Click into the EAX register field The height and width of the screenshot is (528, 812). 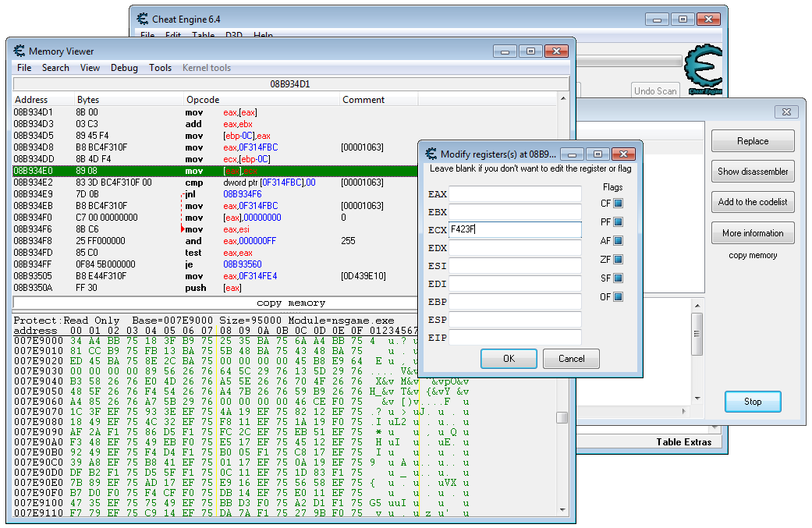click(x=515, y=194)
